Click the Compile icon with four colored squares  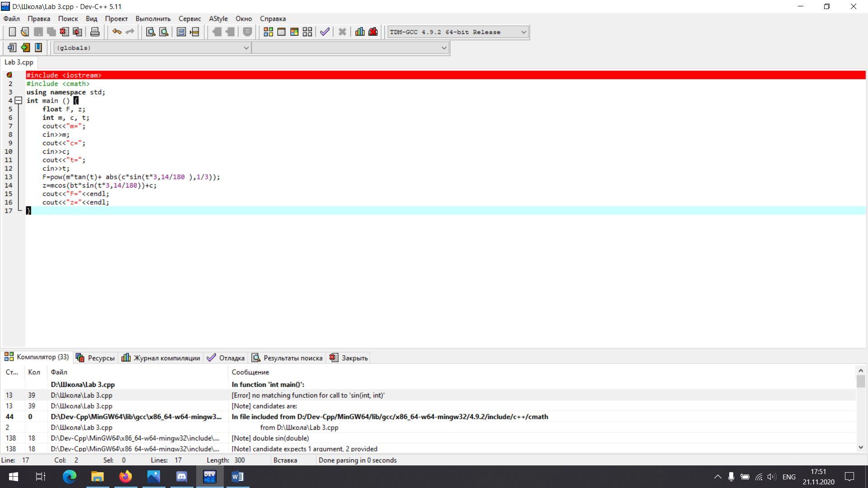point(268,32)
